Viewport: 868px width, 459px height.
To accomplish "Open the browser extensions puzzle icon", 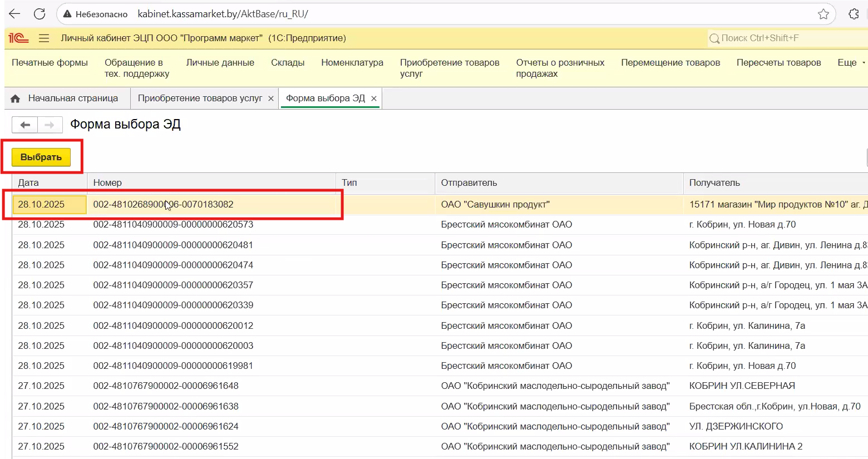I will click(x=854, y=14).
